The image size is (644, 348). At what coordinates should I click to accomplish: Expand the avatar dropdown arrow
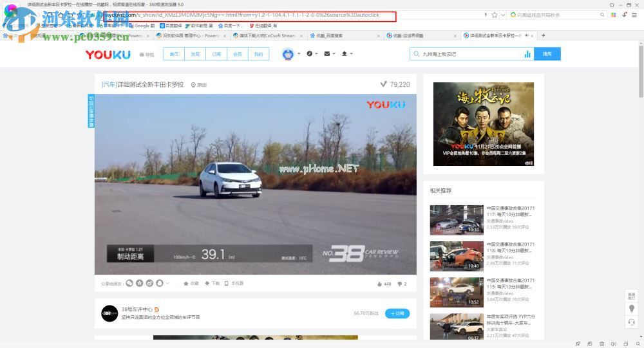point(299,54)
